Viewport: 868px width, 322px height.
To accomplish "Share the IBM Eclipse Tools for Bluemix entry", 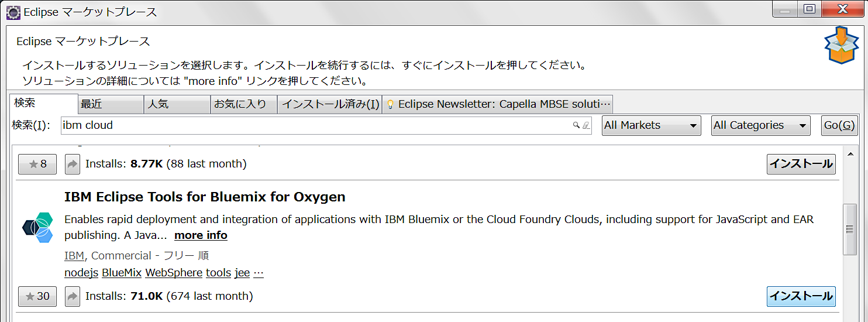I will [72, 296].
